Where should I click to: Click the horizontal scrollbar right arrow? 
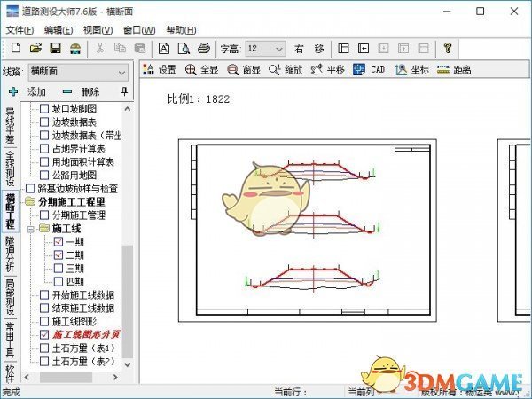(115, 377)
